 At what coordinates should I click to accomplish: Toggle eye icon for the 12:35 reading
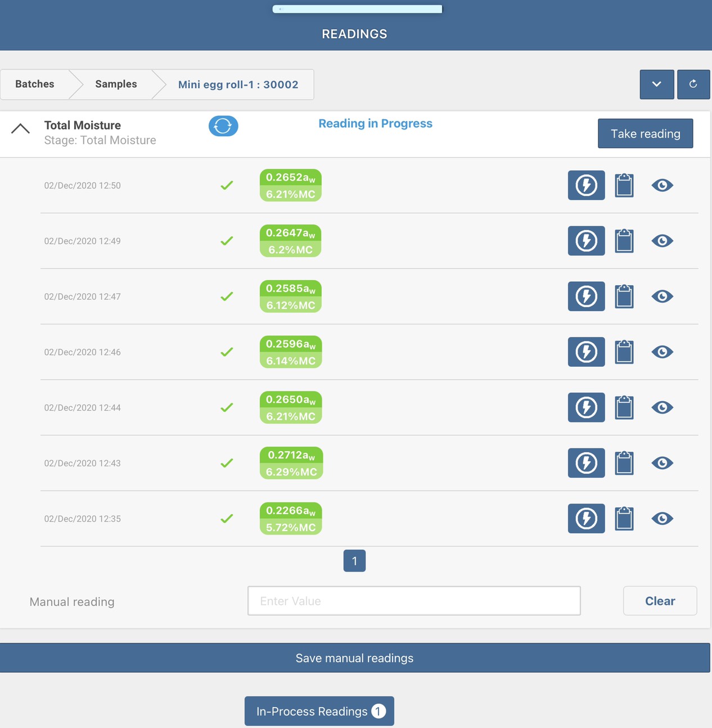(662, 519)
